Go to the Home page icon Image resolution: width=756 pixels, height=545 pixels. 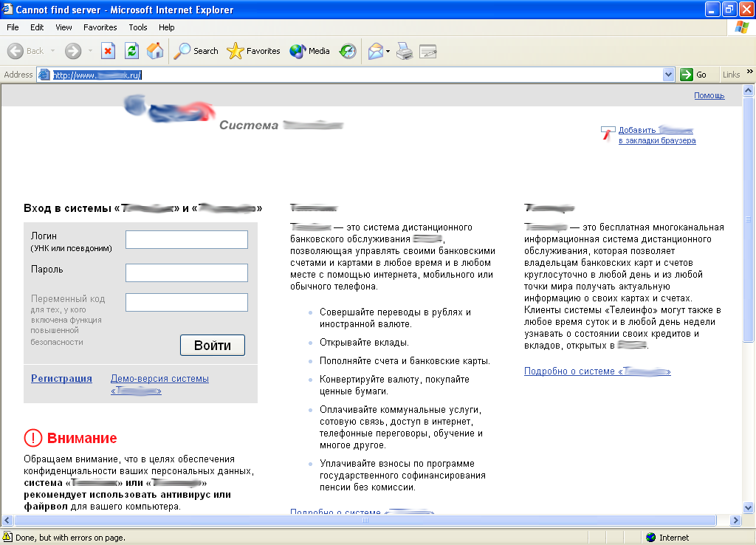[x=155, y=51]
